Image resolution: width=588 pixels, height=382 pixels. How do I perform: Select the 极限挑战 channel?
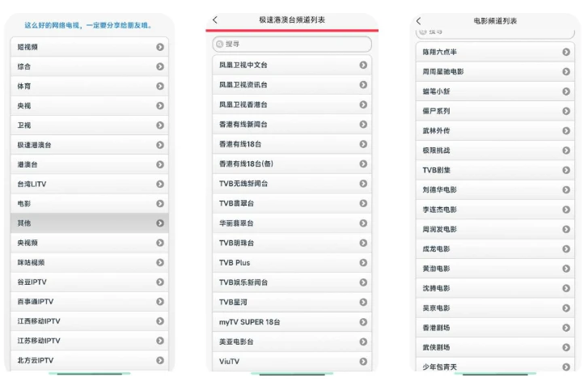pyautogui.click(x=495, y=150)
